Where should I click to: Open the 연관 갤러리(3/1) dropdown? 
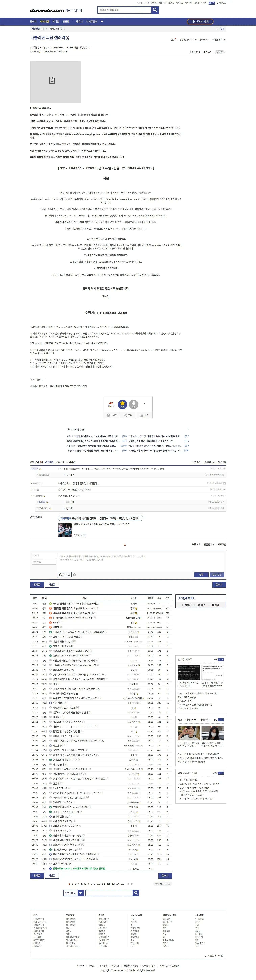click(188, 40)
